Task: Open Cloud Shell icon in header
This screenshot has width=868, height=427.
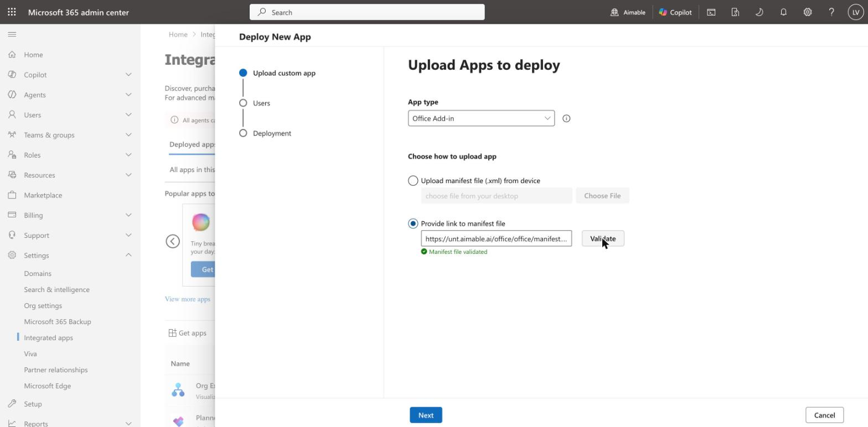Action: pos(711,12)
